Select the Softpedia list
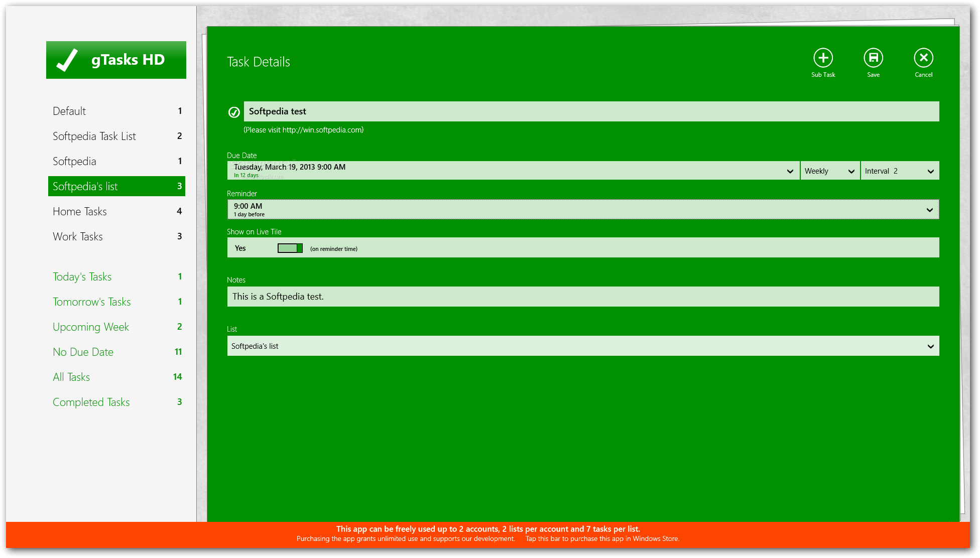The width and height of the screenshot is (980, 558). point(116,161)
